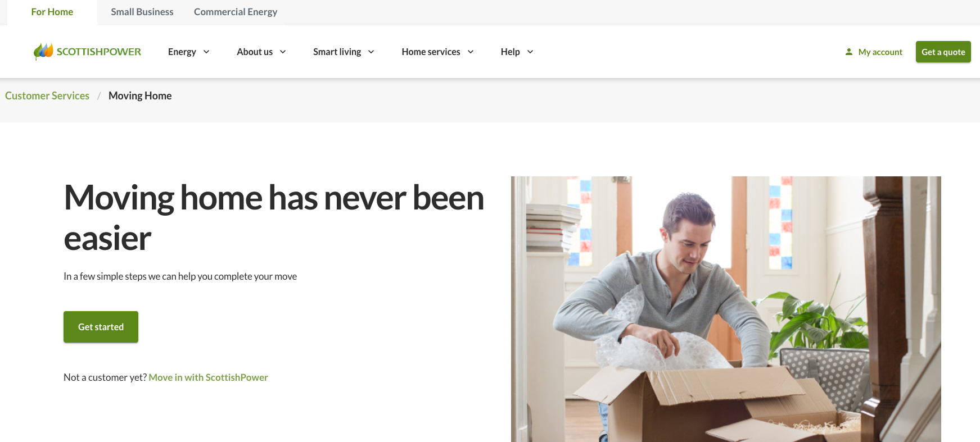
Task: Click the My account person icon
Action: [x=848, y=52]
